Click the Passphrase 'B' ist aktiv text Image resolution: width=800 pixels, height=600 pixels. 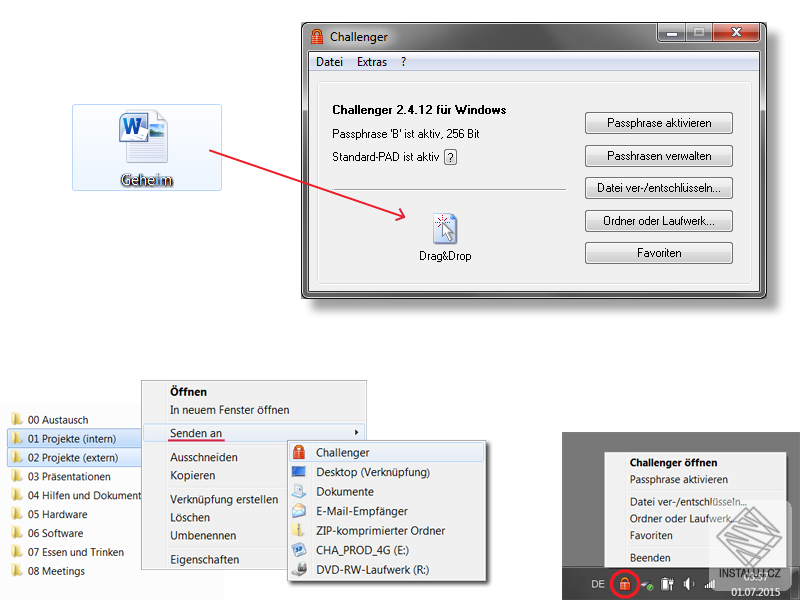[x=406, y=134]
